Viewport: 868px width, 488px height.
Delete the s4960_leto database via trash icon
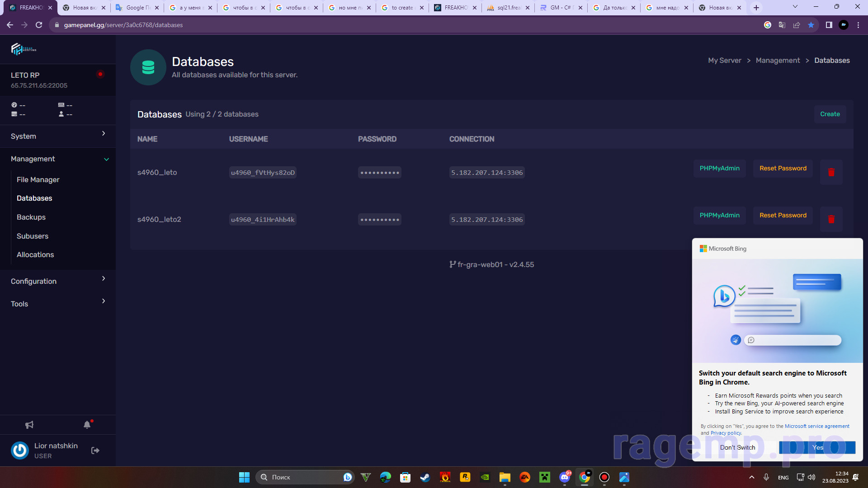click(831, 172)
